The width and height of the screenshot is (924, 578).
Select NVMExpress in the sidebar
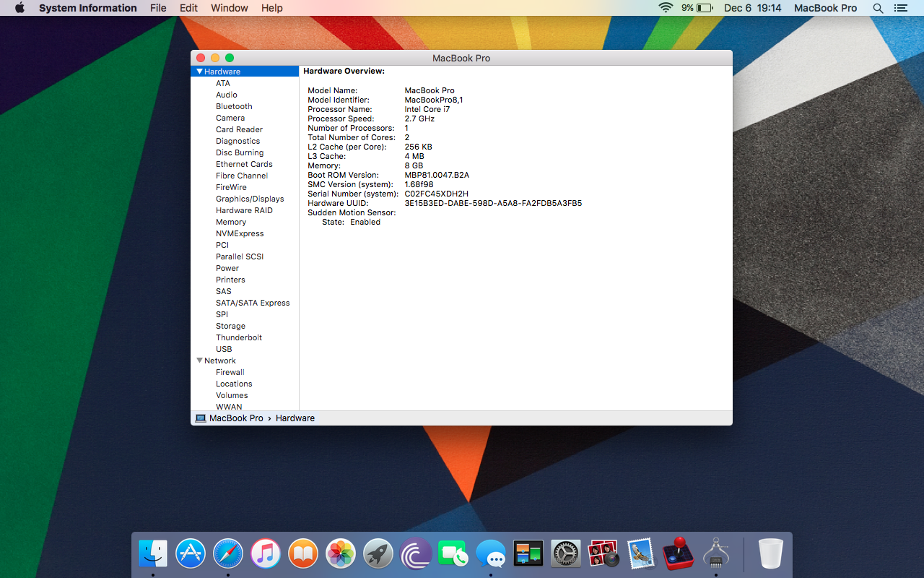pos(240,233)
